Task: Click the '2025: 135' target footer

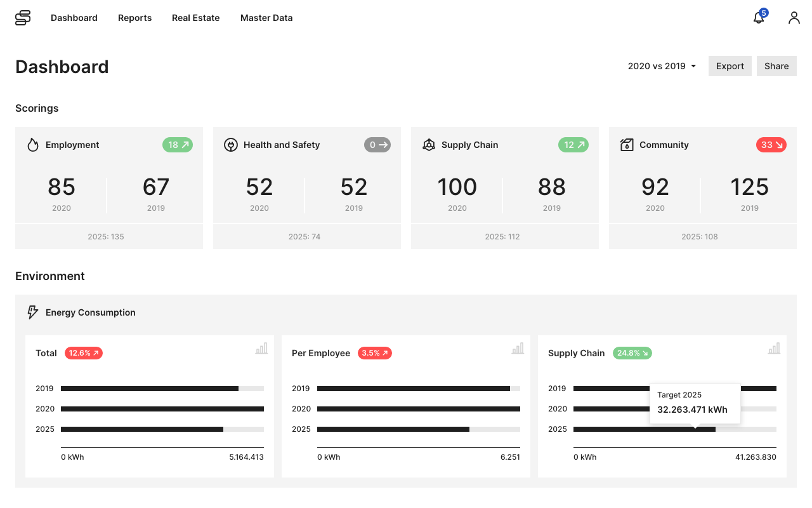Action: pos(109,236)
